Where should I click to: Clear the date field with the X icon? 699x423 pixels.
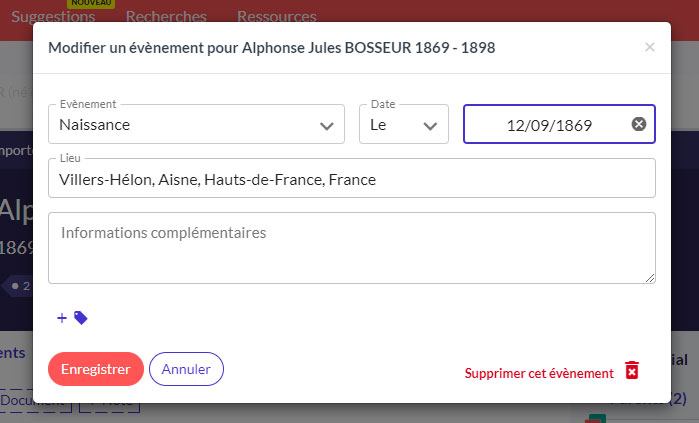pos(639,124)
